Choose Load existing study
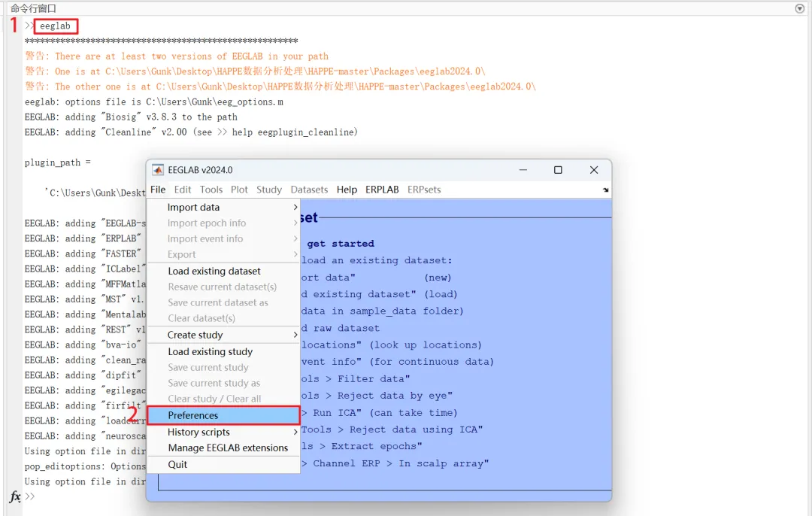The height and width of the screenshot is (516, 812). tap(224, 352)
